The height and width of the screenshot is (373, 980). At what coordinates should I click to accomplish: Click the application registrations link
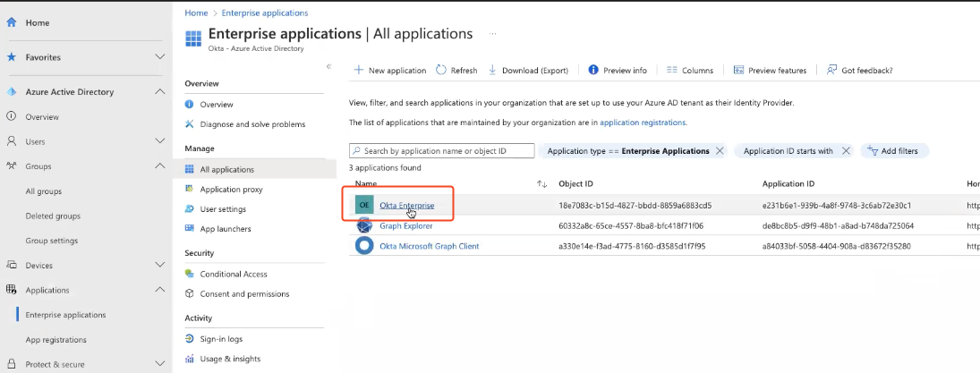tap(642, 123)
